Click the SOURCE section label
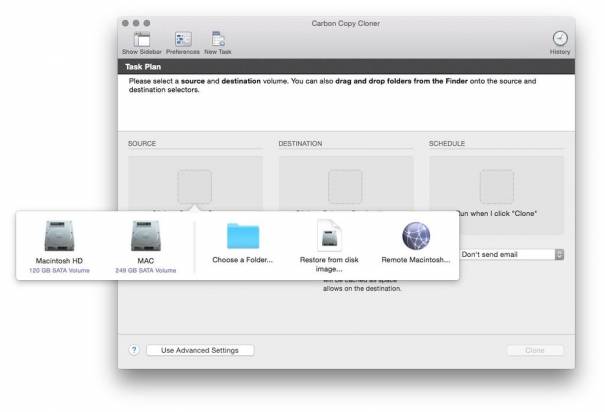 (x=142, y=144)
